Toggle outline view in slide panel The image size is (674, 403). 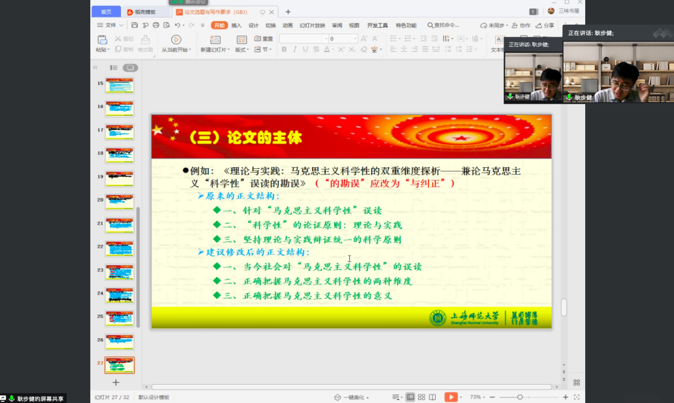pyautogui.click(x=114, y=68)
